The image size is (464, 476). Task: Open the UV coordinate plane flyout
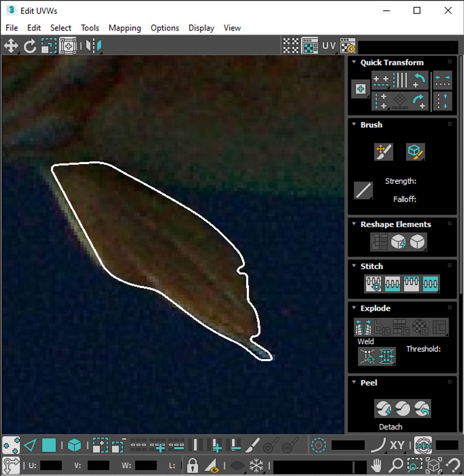329,46
